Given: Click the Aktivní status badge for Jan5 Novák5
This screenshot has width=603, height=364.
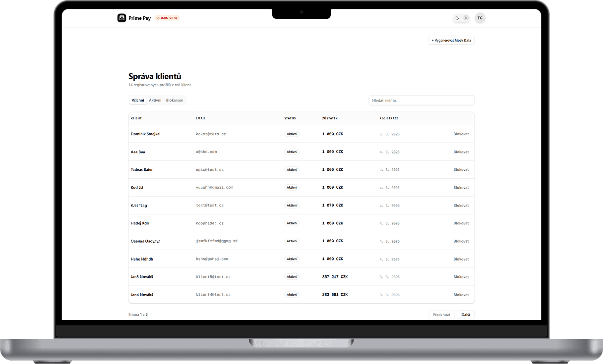Looking at the screenshot, I should coord(292,277).
